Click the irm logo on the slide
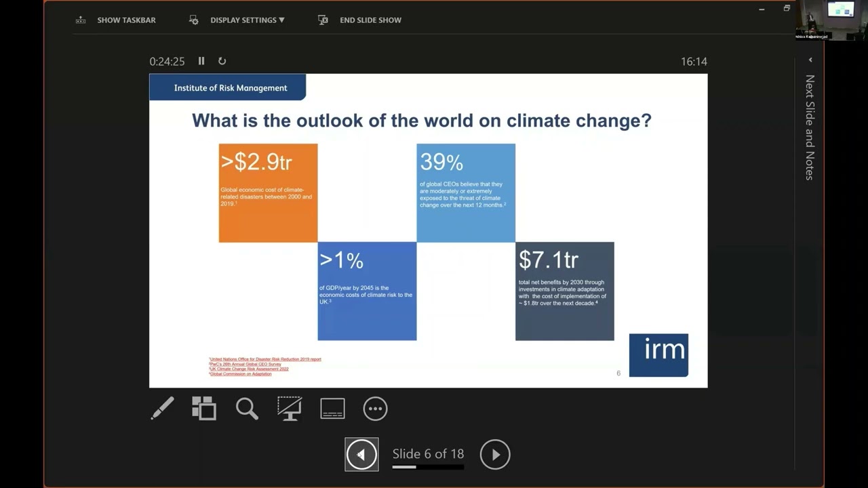This screenshot has height=488, width=868. point(658,354)
